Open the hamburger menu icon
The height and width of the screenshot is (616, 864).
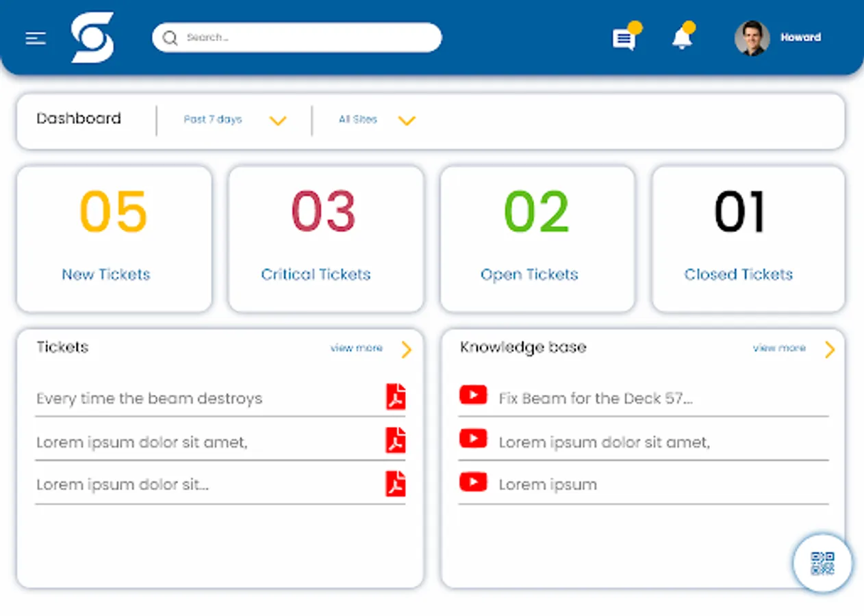click(36, 38)
